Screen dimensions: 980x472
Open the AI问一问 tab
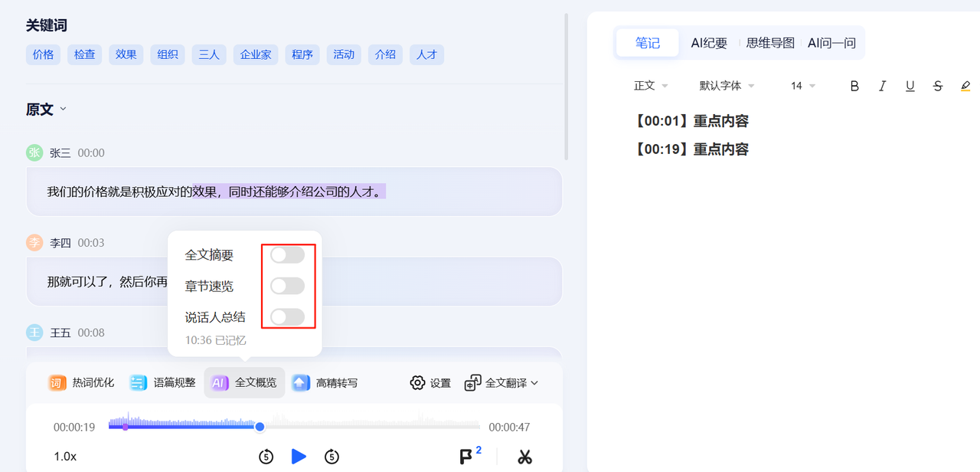[x=831, y=43]
